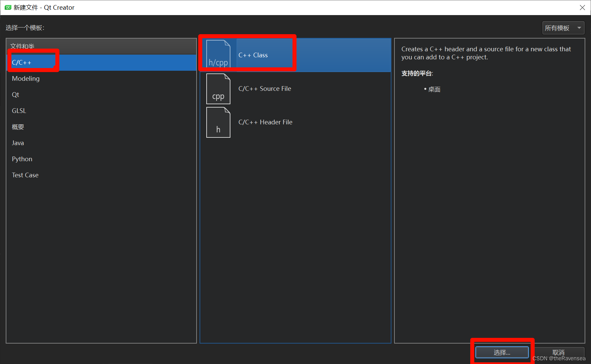Image resolution: width=591 pixels, height=364 pixels.
Task: Select the Java category
Action: pos(101,143)
